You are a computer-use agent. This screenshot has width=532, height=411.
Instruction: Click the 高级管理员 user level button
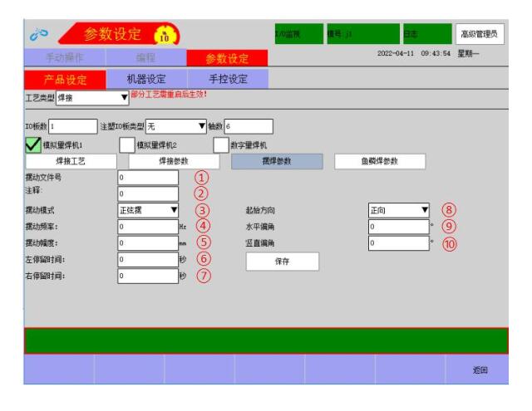[480, 34]
